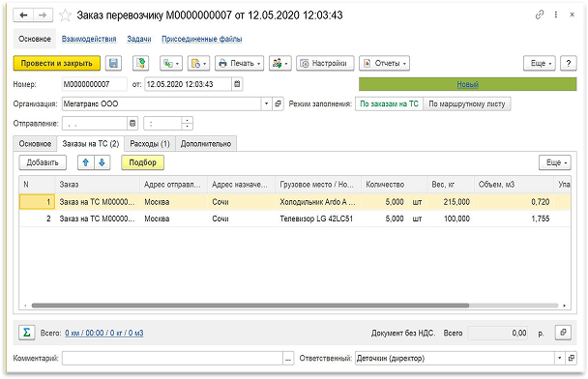Switch to the Основное navigation section
The image size is (588, 379).
[x=35, y=39]
